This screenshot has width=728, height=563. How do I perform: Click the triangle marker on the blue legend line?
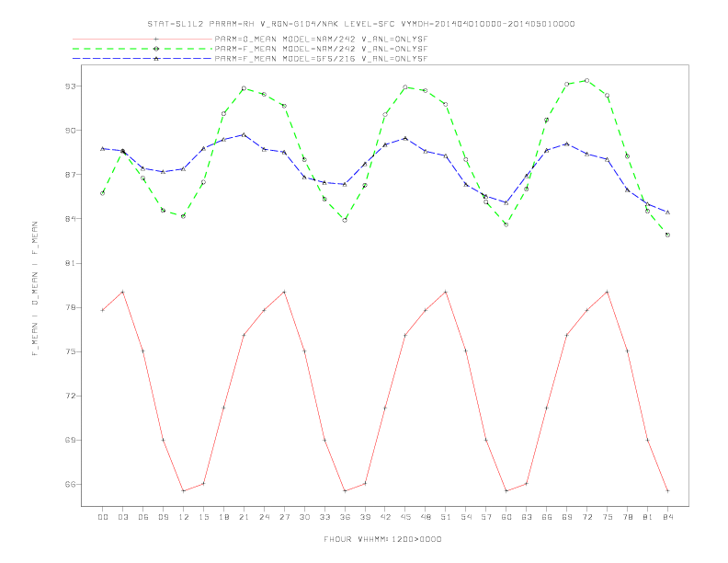click(x=156, y=59)
